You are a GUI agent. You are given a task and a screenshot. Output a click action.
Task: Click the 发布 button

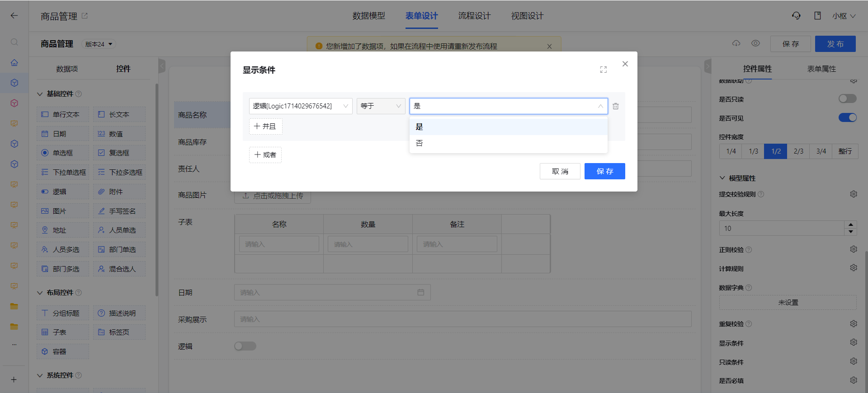click(835, 44)
